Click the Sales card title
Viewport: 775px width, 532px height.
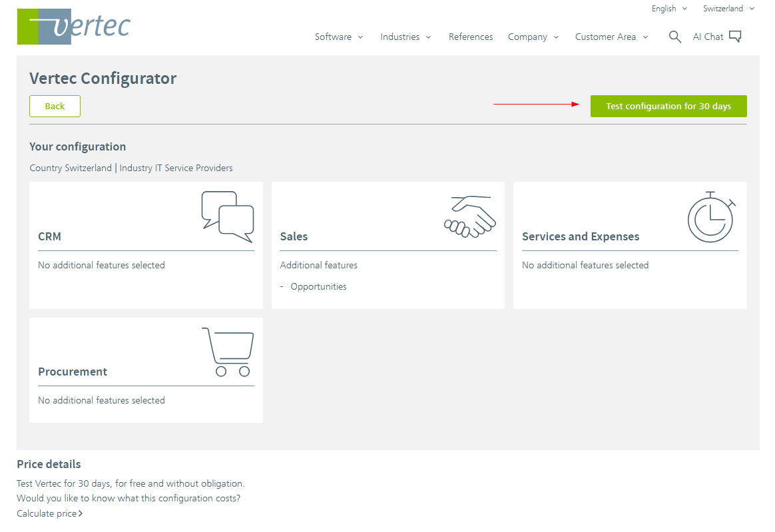294,237
